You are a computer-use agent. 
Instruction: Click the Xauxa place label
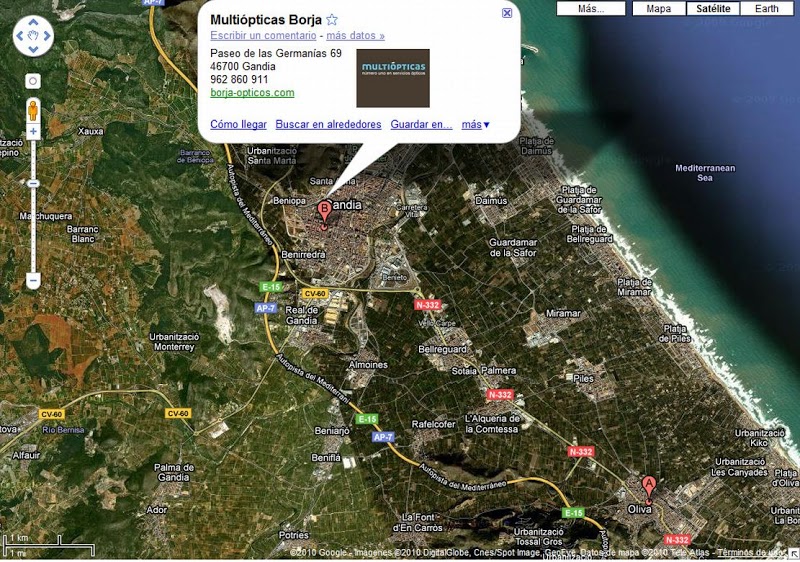click(90, 132)
